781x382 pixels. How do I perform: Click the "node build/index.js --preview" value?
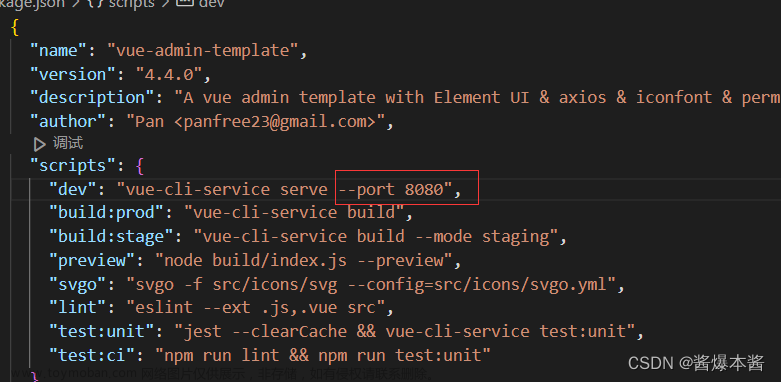click(304, 260)
